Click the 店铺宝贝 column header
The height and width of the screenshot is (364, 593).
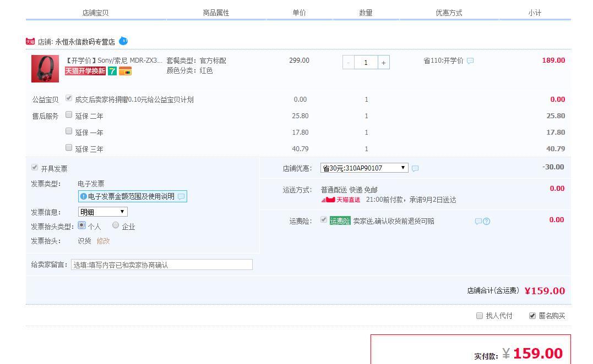(x=96, y=13)
